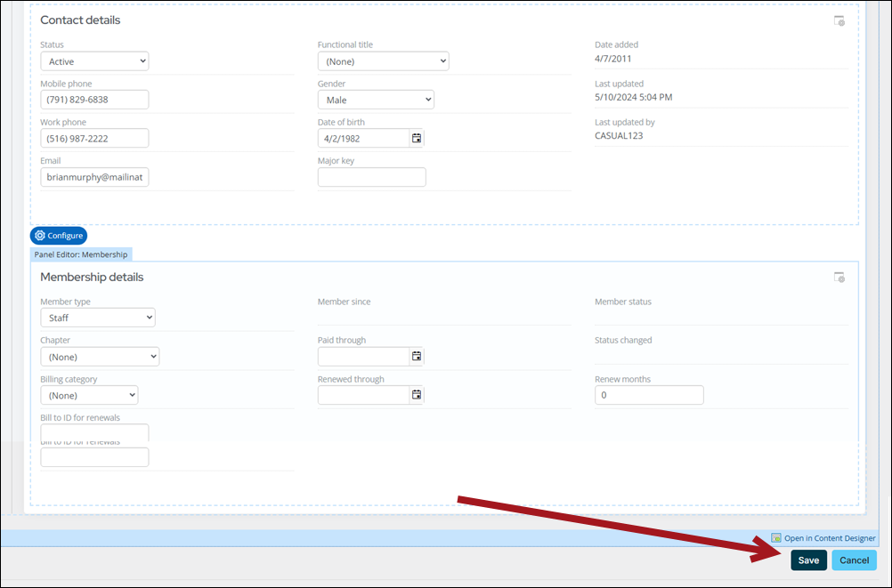Open the Paid through calendar picker

click(x=417, y=357)
